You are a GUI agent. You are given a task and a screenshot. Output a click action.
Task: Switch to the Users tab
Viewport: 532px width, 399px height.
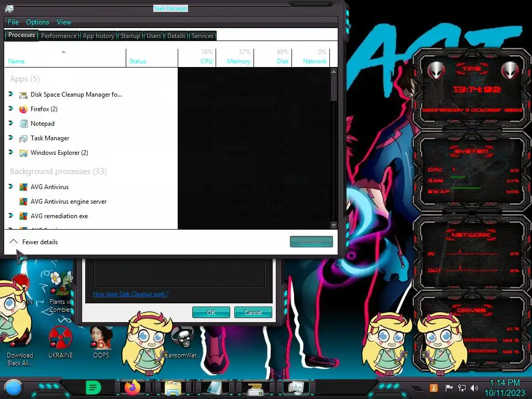[x=154, y=36]
